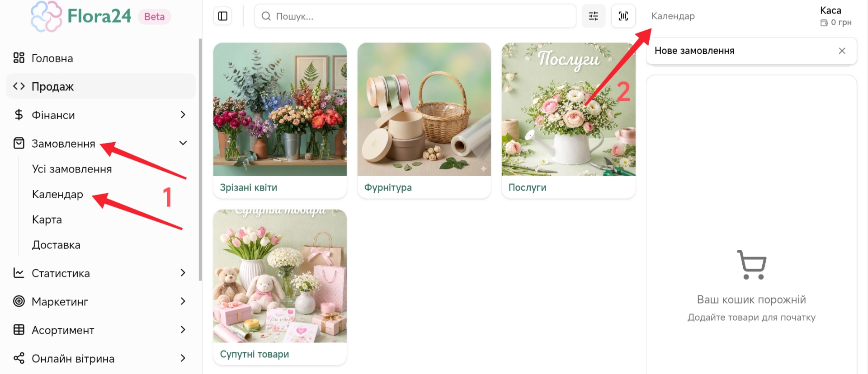Viewport: 868px width, 374px height.
Task: Expand the Маркетинг section chevron
Action: pos(183,301)
